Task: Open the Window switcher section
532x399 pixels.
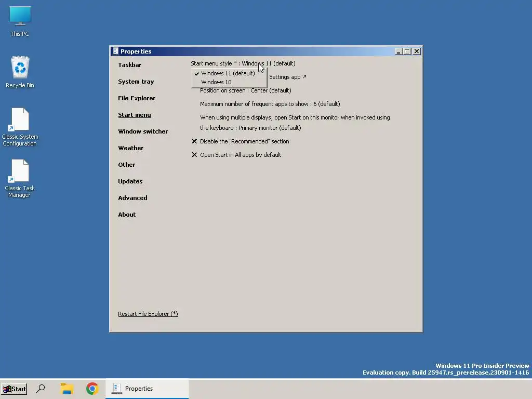Action: coord(143,131)
